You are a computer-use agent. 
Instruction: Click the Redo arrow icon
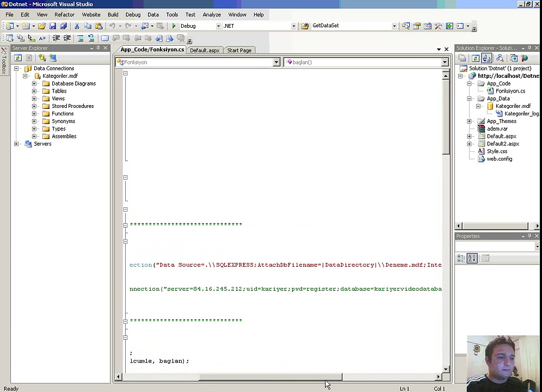(128, 26)
